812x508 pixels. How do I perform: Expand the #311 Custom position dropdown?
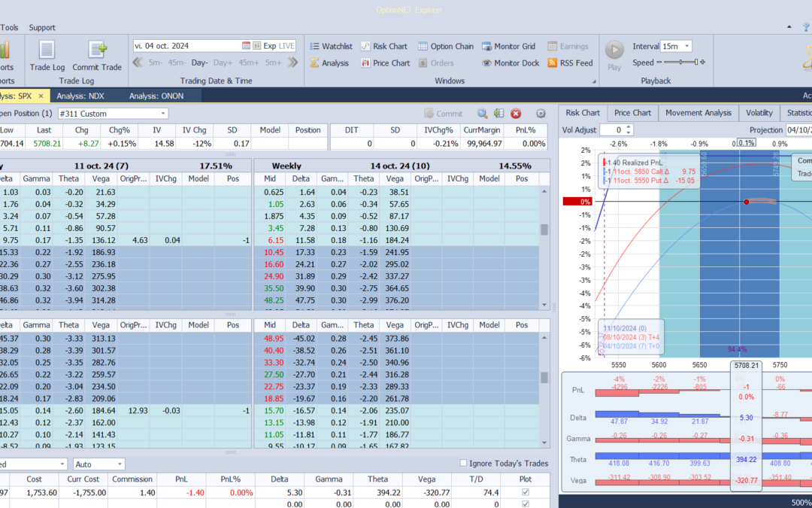click(162, 114)
